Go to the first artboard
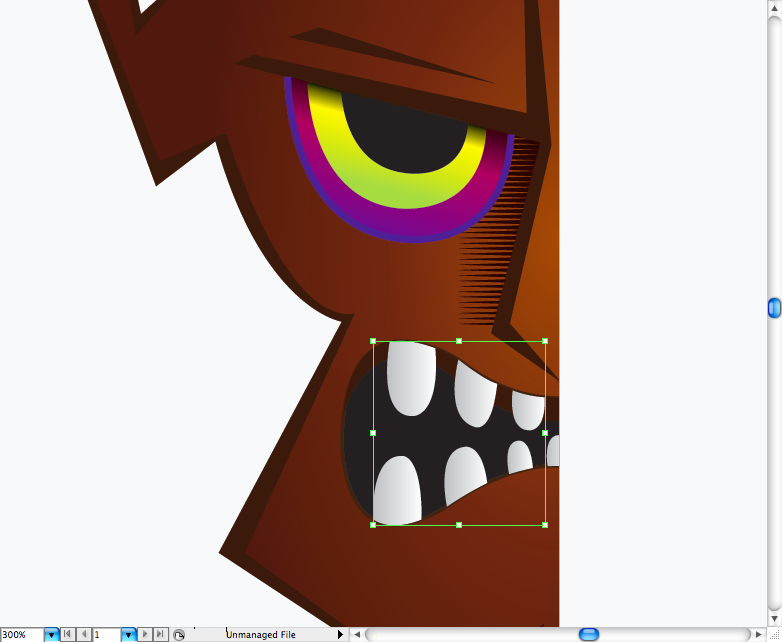This screenshot has width=782, height=642. coord(68,634)
